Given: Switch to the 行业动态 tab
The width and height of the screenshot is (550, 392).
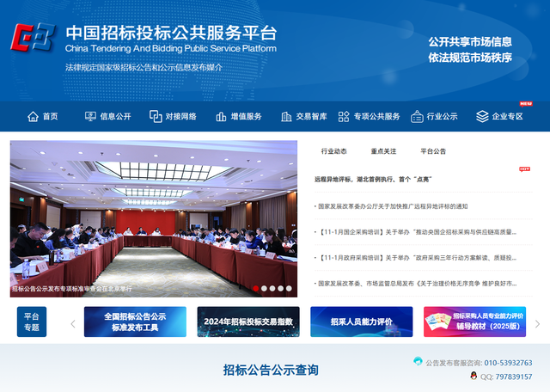Looking at the screenshot, I should point(334,151).
